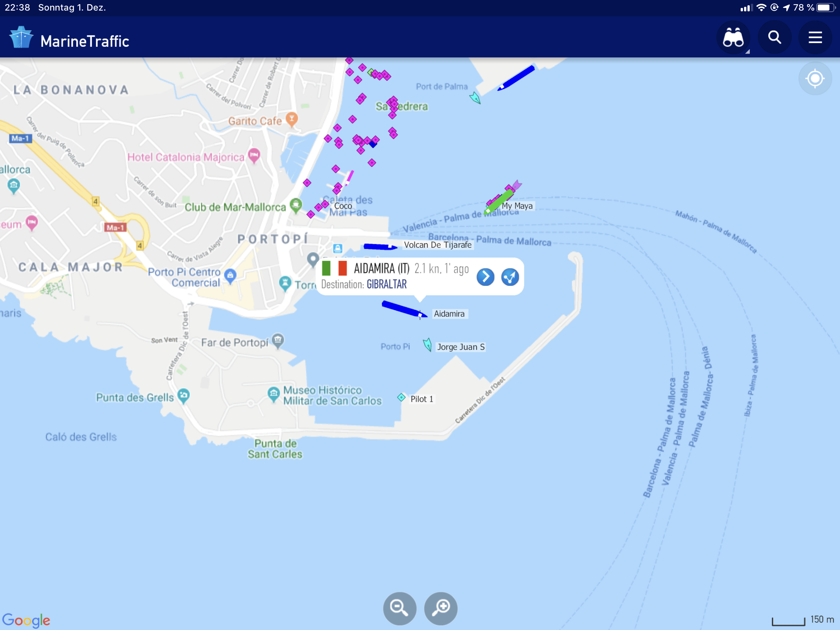The width and height of the screenshot is (840, 630).
Task: Show the Aidamira track via the route icon
Action: [510, 277]
